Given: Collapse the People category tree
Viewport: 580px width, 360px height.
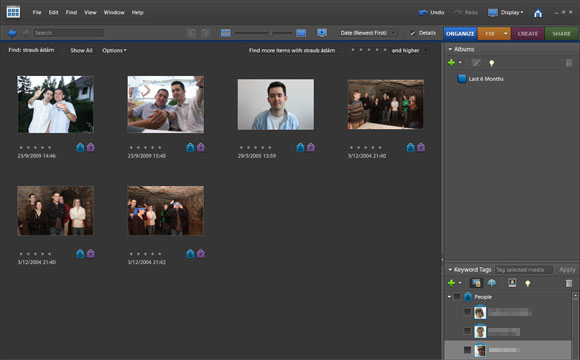Looking at the screenshot, I should click(x=449, y=297).
